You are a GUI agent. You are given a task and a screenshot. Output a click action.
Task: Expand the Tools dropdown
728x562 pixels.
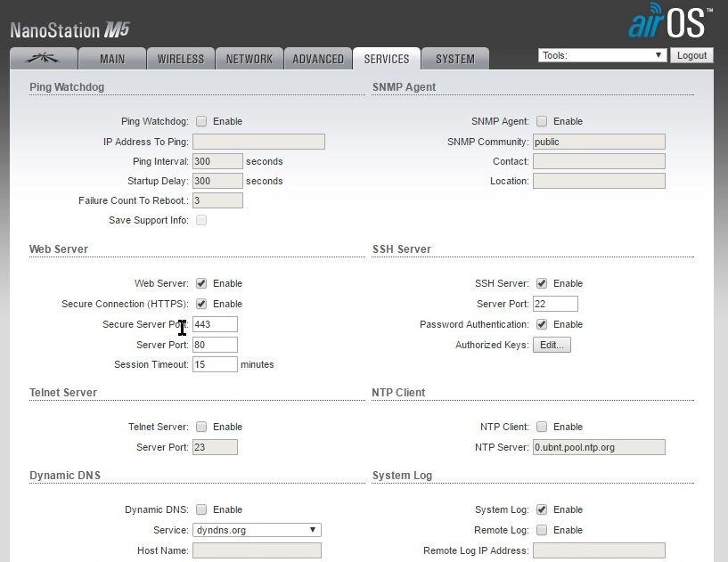pos(602,55)
